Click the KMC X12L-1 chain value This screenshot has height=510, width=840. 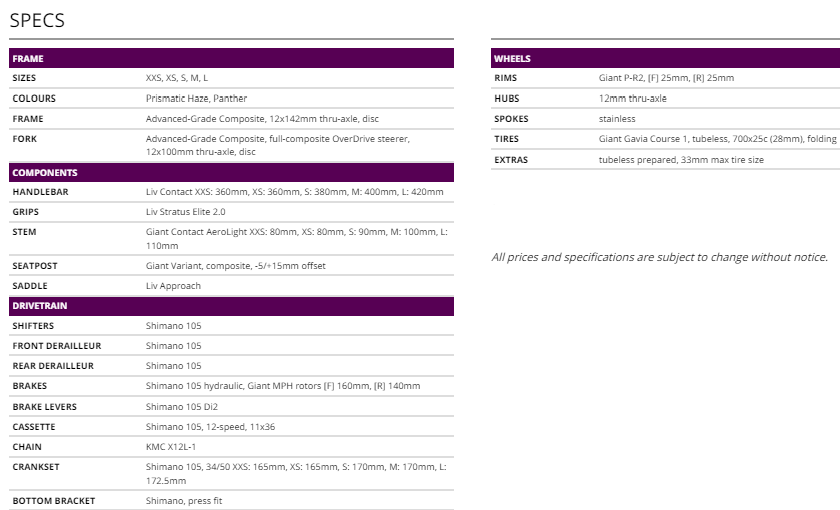[171, 447]
